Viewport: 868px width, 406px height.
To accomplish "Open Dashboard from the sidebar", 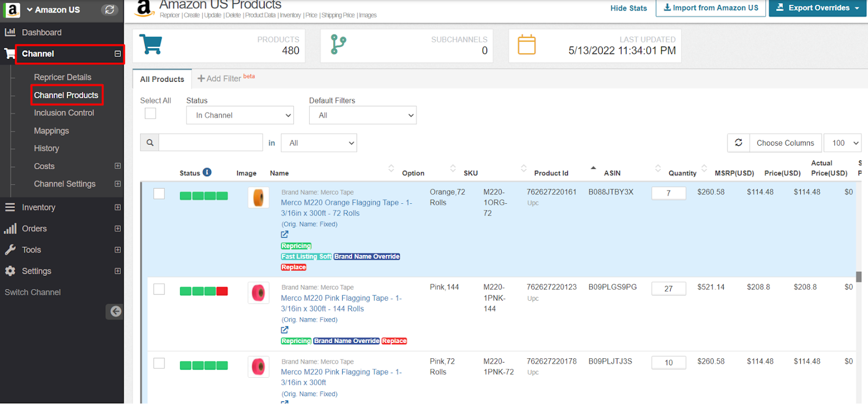I will pos(41,33).
